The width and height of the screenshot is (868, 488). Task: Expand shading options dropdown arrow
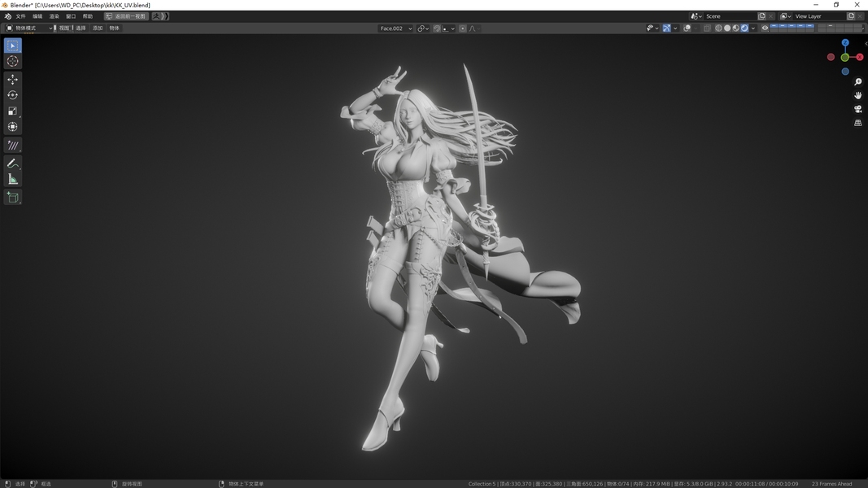[753, 28]
